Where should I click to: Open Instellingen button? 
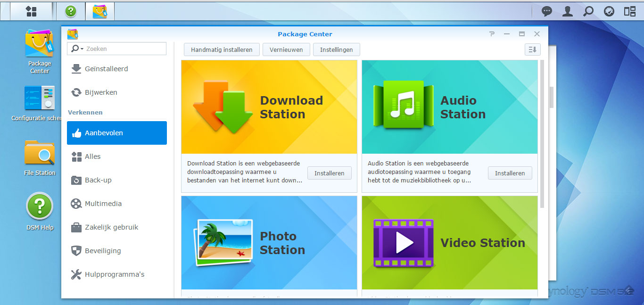pyautogui.click(x=336, y=49)
